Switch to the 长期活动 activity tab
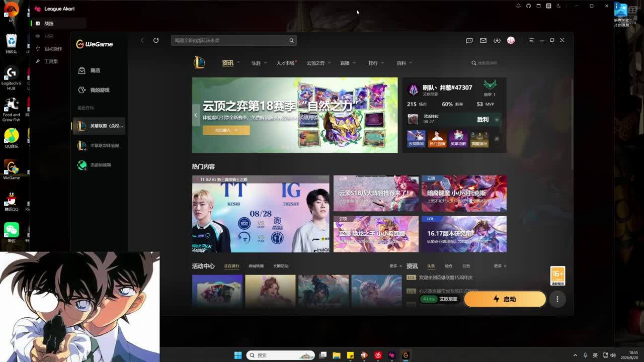The image size is (644, 362). pyautogui.click(x=281, y=266)
